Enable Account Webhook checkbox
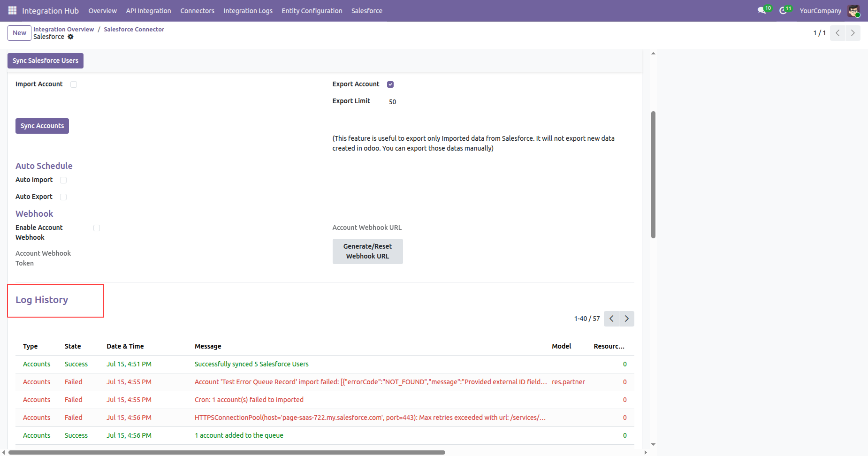The height and width of the screenshot is (456, 868). coord(97,228)
